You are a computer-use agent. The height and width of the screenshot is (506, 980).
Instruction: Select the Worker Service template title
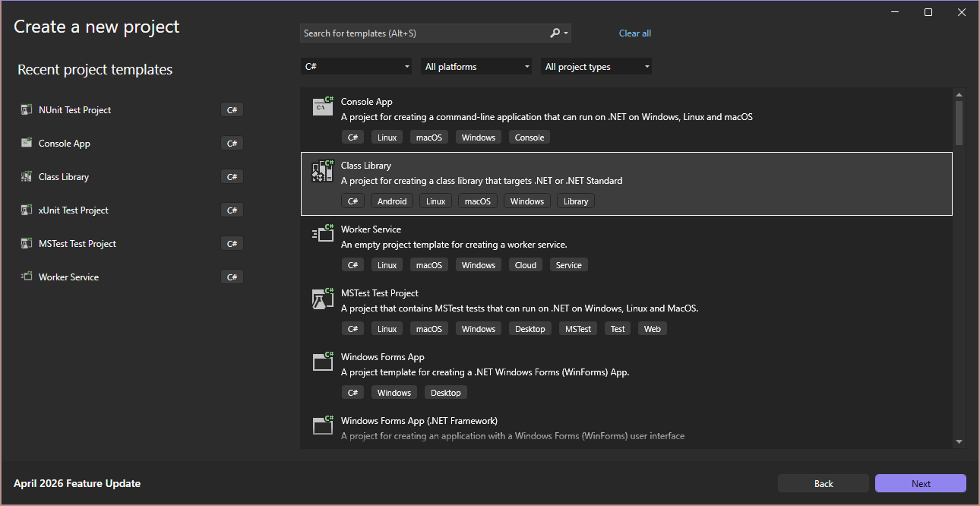pyautogui.click(x=371, y=229)
